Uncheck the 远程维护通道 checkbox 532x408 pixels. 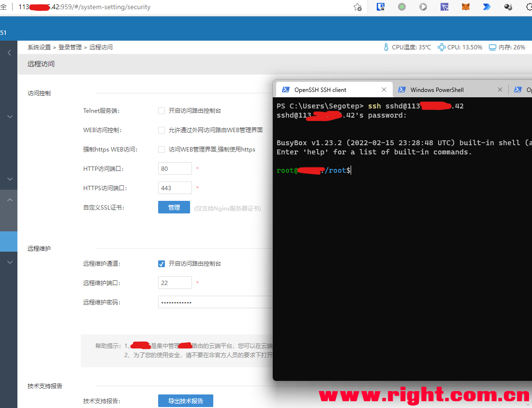pos(162,264)
